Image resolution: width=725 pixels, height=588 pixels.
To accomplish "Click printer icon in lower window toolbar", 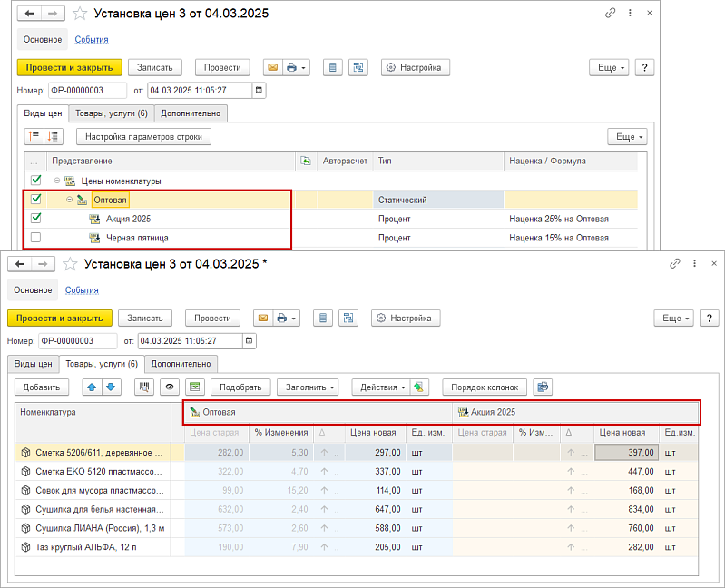I will coord(281,318).
